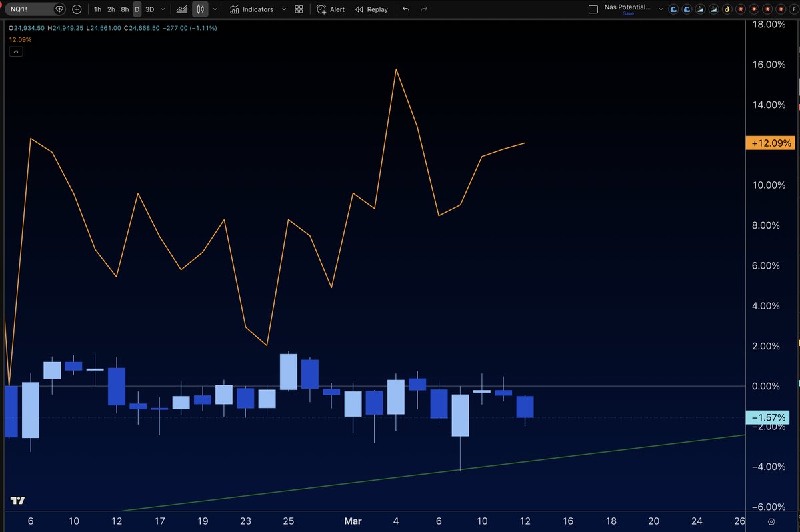Collapse the chart legend with chevron
Viewport: 800px width, 532px height.
pos(15,52)
